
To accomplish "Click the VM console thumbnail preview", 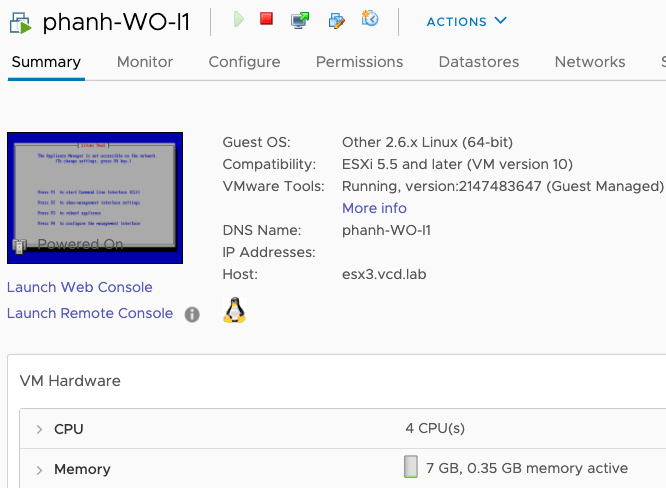I will 95,197.
